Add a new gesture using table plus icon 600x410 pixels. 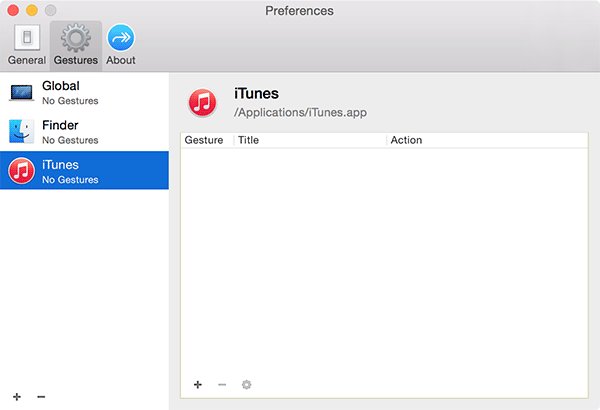pyautogui.click(x=197, y=384)
